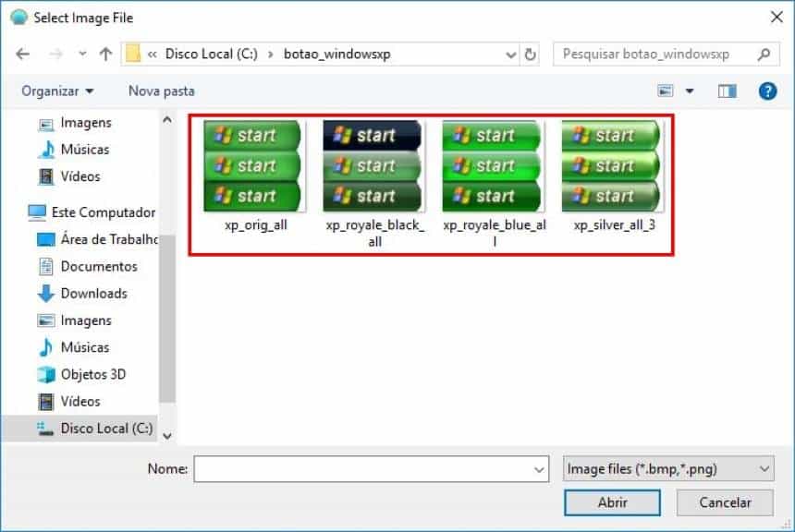This screenshot has width=795, height=532.
Task: Create a folder with Nova pasta
Action: pos(161,91)
